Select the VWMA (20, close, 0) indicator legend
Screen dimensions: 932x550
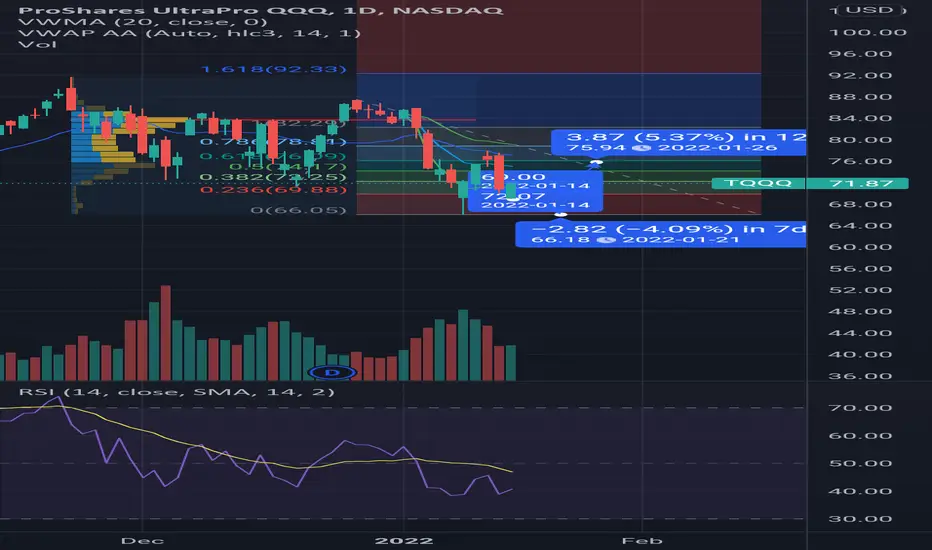143,22
